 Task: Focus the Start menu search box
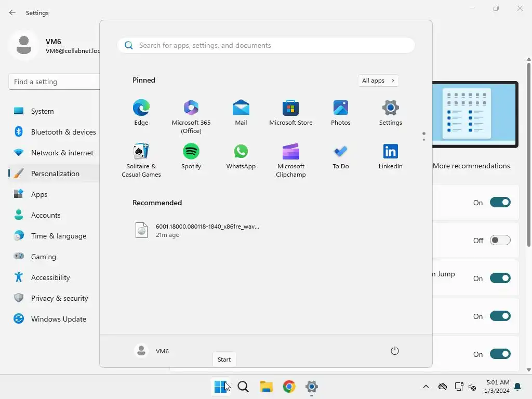266,46
